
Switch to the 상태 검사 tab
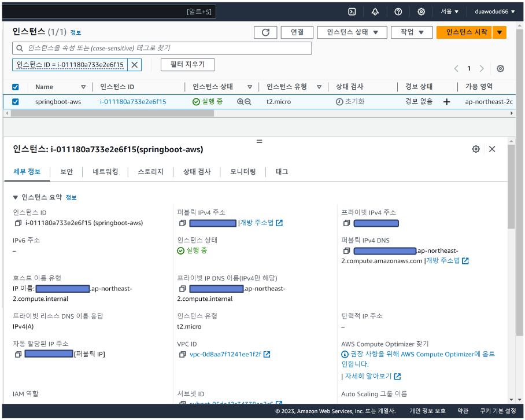pos(197,172)
